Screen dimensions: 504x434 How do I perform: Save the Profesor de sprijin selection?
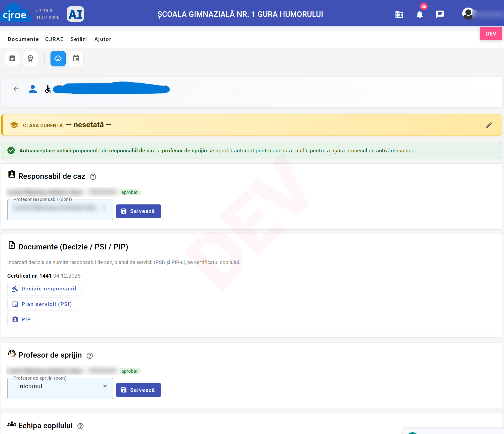click(x=139, y=390)
